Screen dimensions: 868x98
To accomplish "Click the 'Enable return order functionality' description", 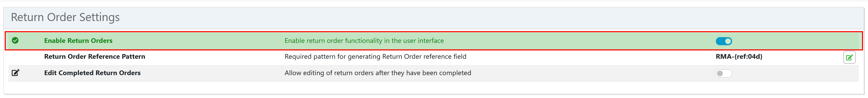I will pos(364,41).
